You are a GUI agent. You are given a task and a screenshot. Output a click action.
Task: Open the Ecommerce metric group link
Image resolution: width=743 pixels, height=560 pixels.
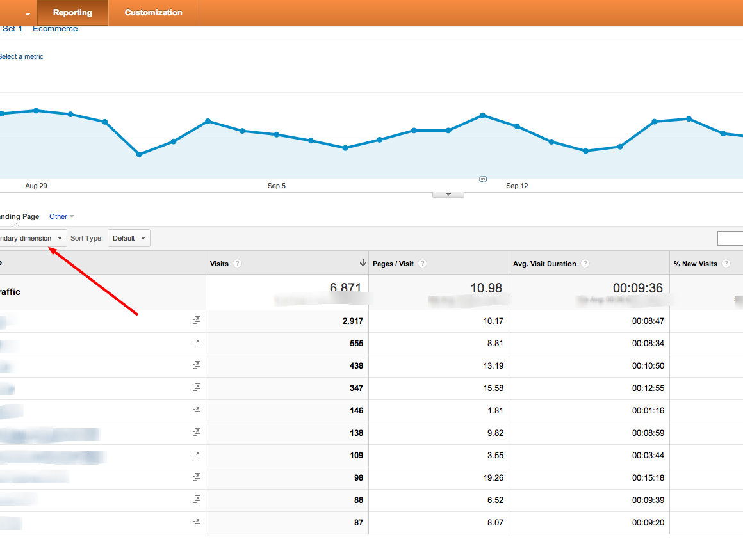[x=55, y=29]
